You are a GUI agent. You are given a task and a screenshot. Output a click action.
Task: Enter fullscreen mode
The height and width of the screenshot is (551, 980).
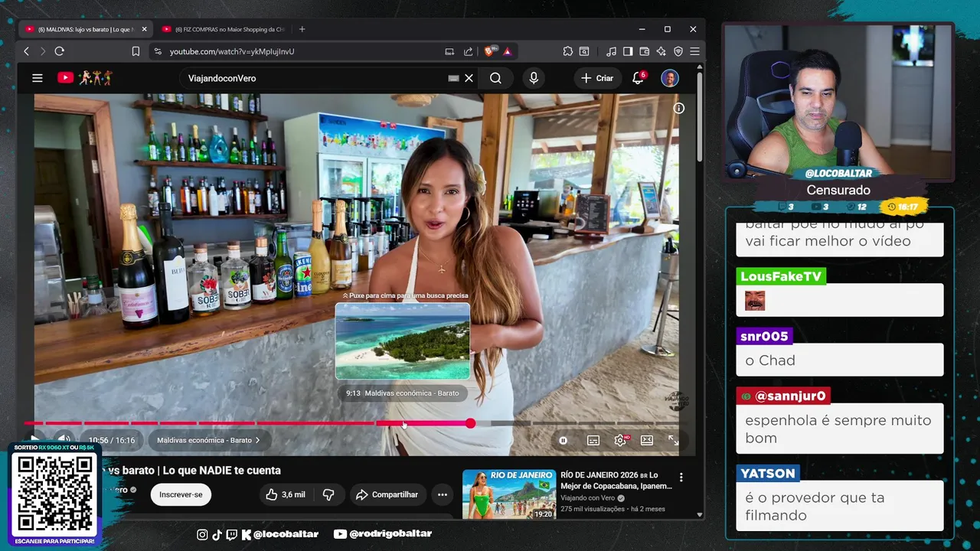673,440
